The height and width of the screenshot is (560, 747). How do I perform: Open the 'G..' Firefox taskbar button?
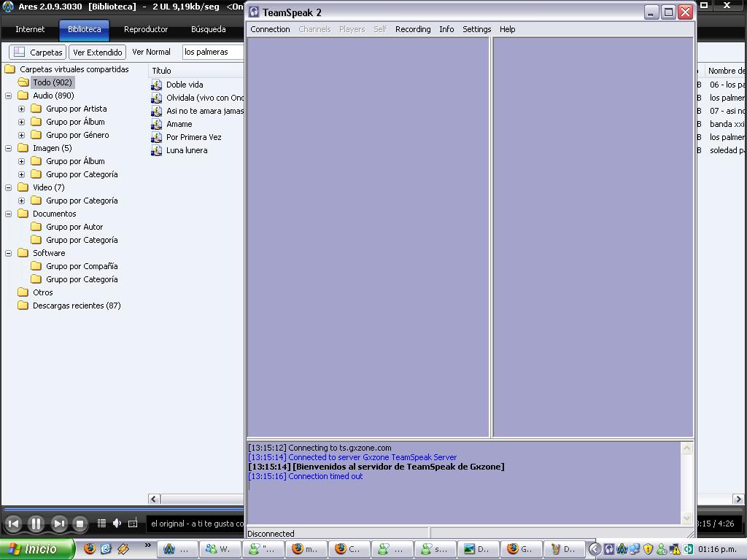coord(519,549)
